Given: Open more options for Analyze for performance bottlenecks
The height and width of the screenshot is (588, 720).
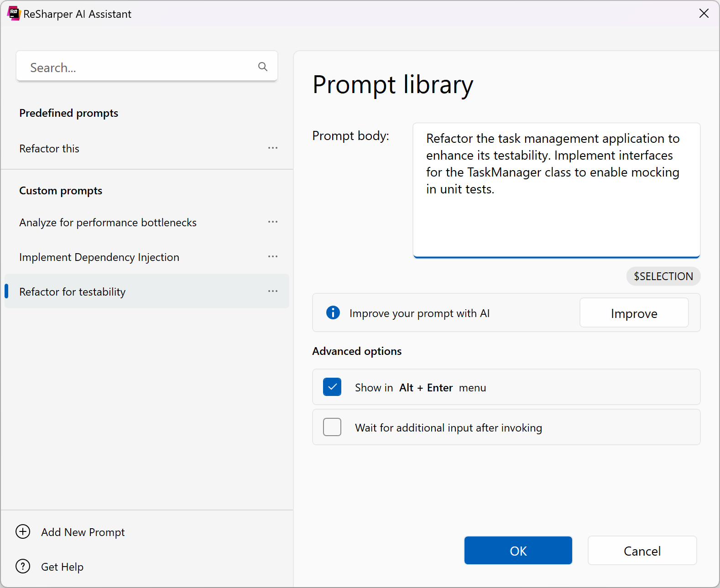Looking at the screenshot, I should (273, 222).
